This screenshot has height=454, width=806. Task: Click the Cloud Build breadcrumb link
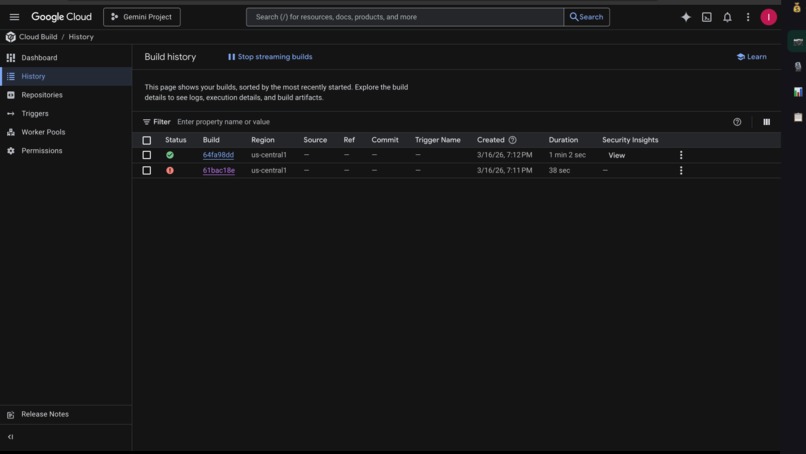(38, 37)
